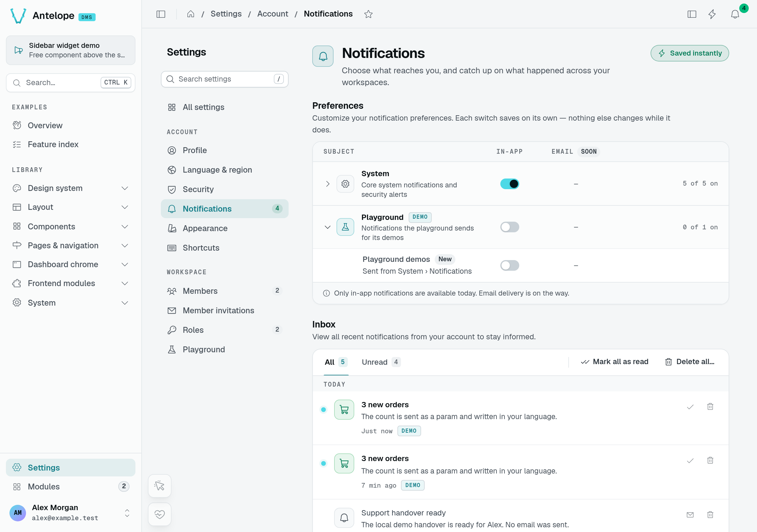The height and width of the screenshot is (532, 757).
Task: Click Mark all as read
Action: point(614,361)
